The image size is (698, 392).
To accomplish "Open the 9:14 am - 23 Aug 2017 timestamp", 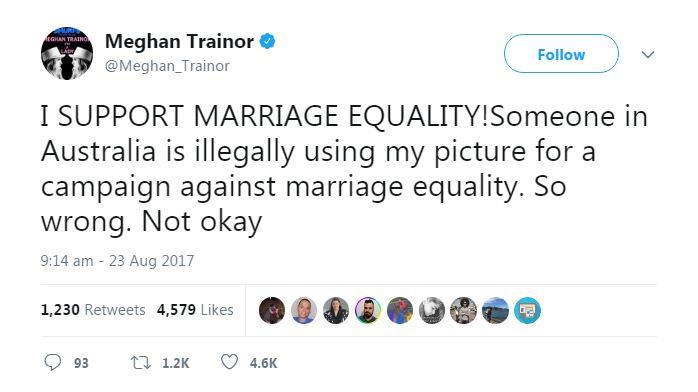I will coord(117,261).
